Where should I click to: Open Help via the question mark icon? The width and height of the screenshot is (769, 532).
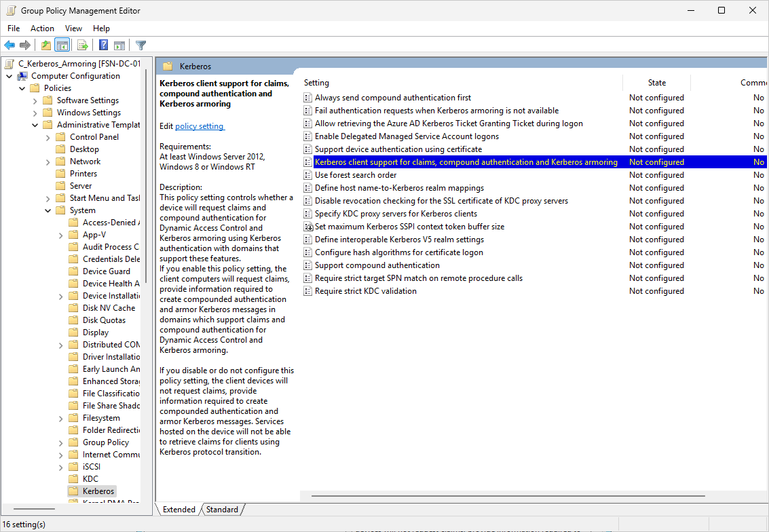[103, 45]
